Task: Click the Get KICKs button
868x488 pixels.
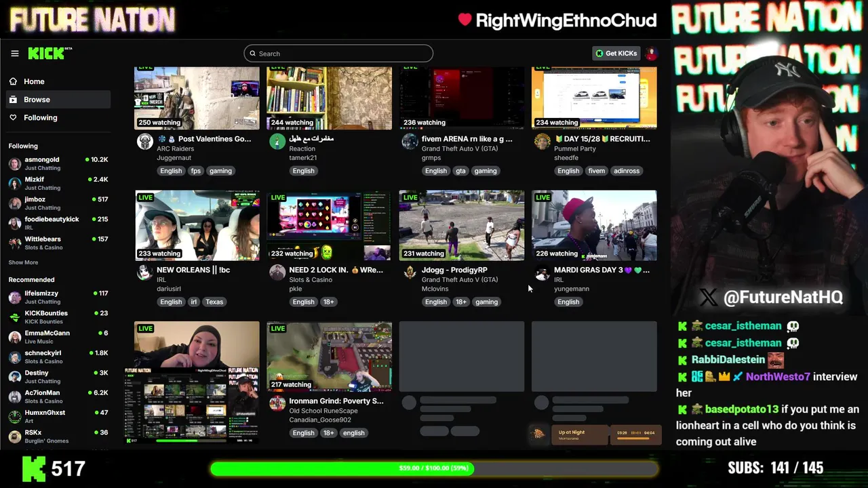Action: tap(616, 54)
